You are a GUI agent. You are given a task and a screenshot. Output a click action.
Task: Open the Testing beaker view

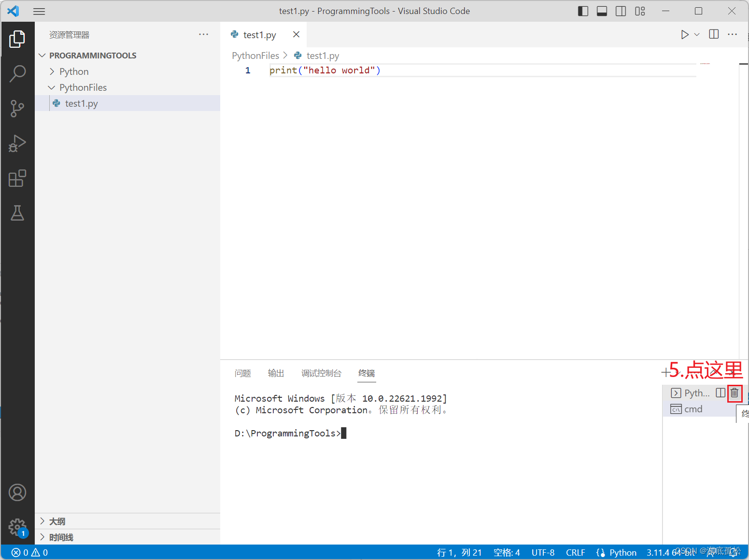(17, 213)
